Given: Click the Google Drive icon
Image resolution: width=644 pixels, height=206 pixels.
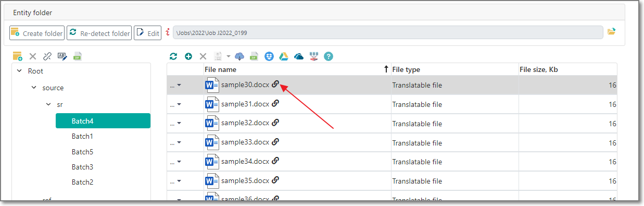Looking at the screenshot, I should (284, 56).
